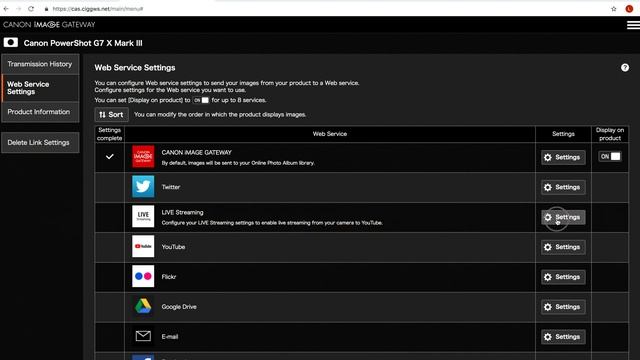Click the 'Settings complete' column header
Image resolution: width=640 pixels, height=360 pixels.
click(x=109, y=134)
